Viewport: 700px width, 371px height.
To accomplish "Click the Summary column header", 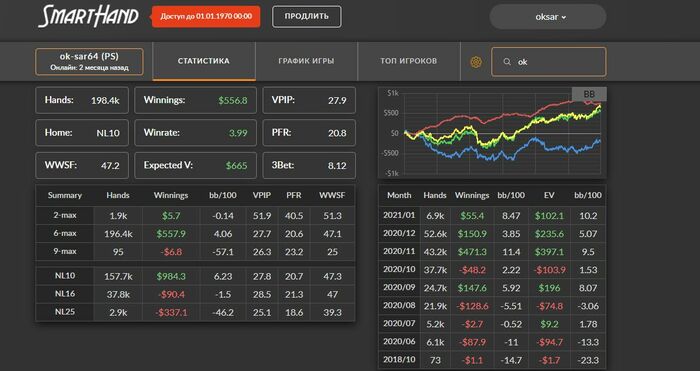I will (65, 195).
